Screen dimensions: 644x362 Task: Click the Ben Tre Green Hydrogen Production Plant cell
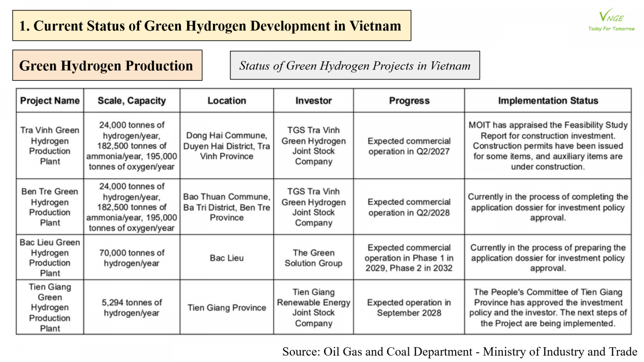pos(50,207)
